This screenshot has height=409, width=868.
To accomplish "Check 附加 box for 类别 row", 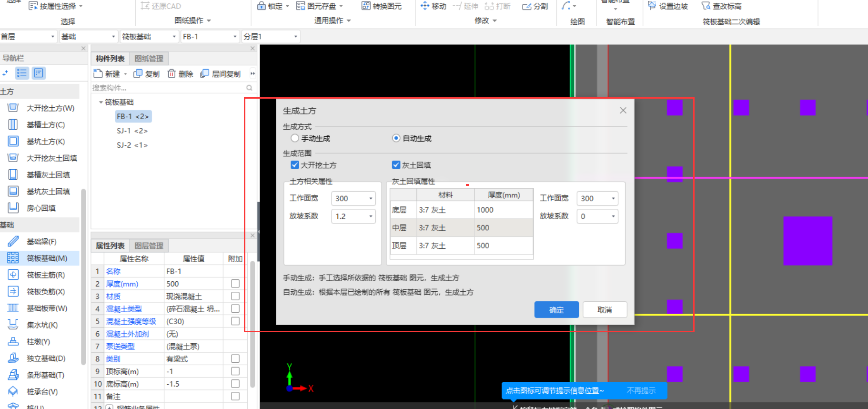I will pos(235,358).
